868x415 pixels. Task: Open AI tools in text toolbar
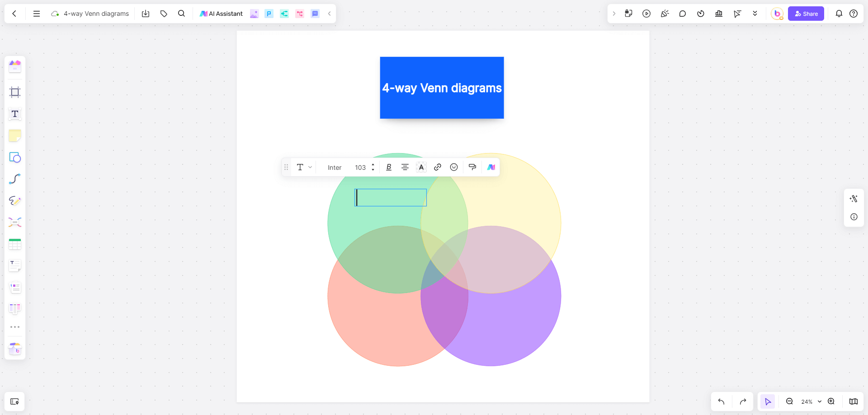(491, 167)
